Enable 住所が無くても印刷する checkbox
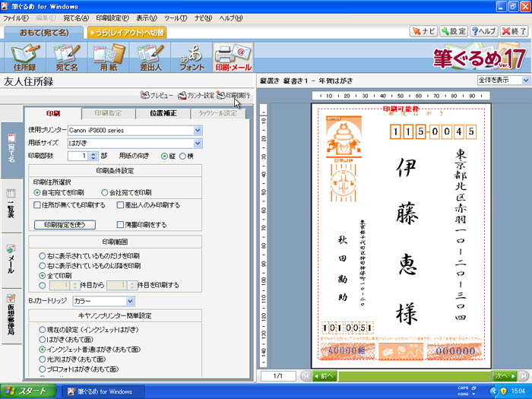532x399 pixels. pyautogui.click(x=38, y=205)
